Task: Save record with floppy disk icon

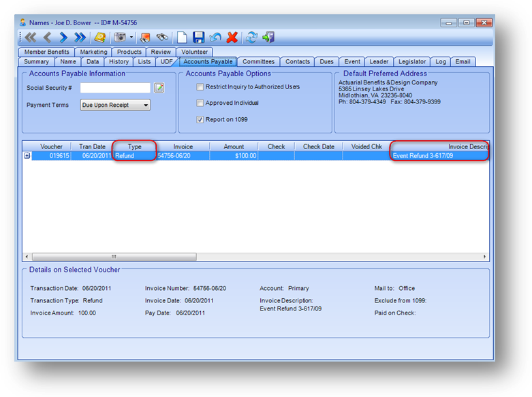Action: coord(198,37)
